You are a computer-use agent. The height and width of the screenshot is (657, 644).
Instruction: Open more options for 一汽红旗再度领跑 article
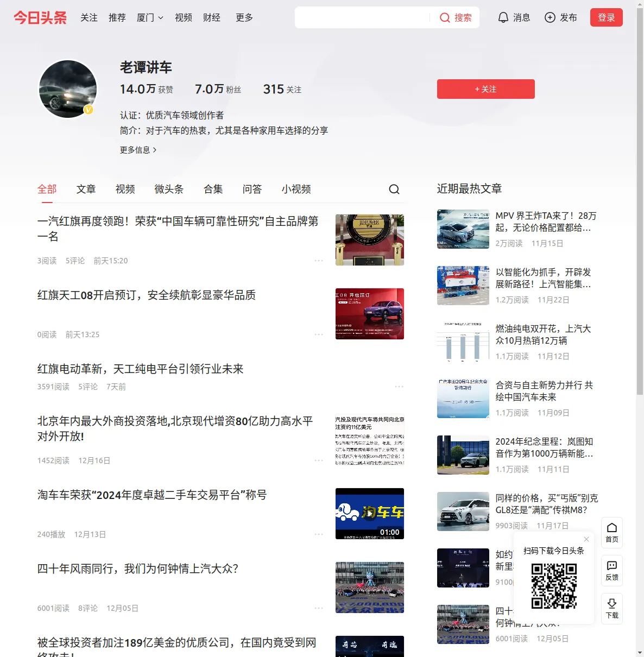(319, 261)
